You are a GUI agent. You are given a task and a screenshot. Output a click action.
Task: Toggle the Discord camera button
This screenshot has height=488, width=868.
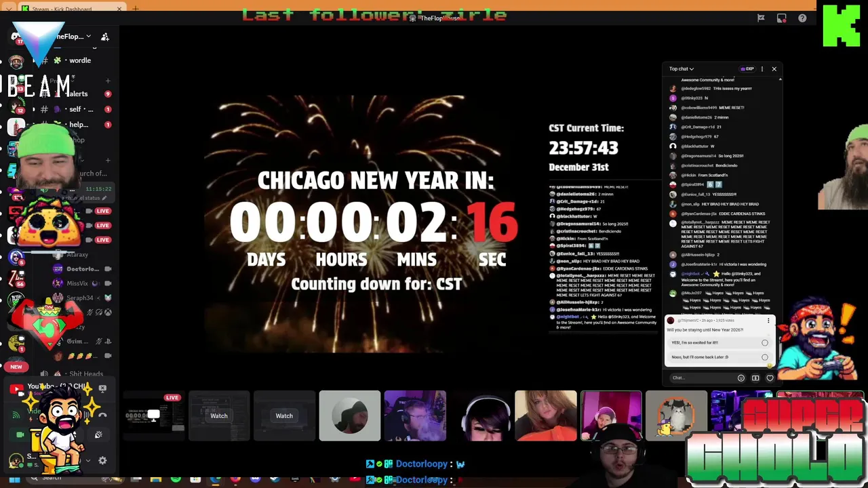(x=20, y=435)
